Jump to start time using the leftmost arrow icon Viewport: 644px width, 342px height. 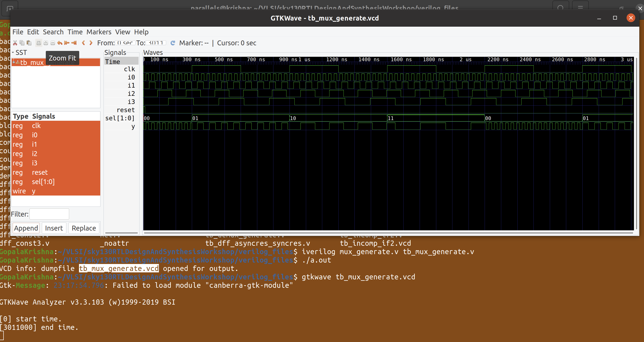click(x=67, y=43)
